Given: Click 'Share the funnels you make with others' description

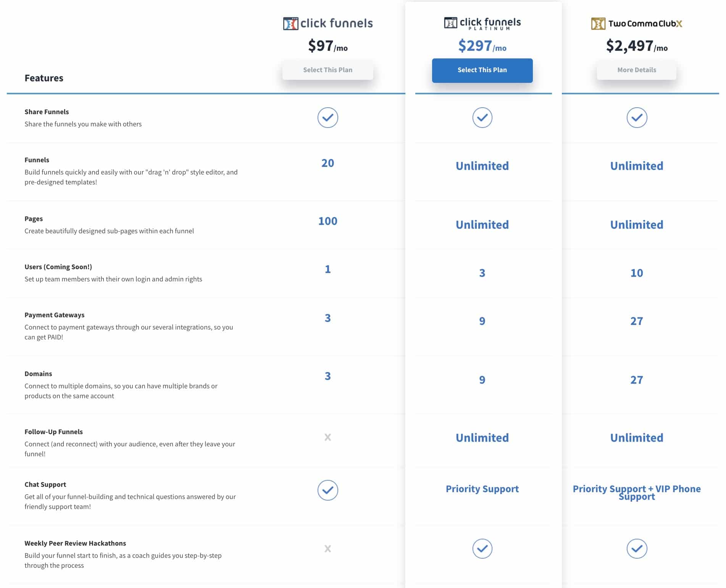Looking at the screenshot, I should [83, 124].
